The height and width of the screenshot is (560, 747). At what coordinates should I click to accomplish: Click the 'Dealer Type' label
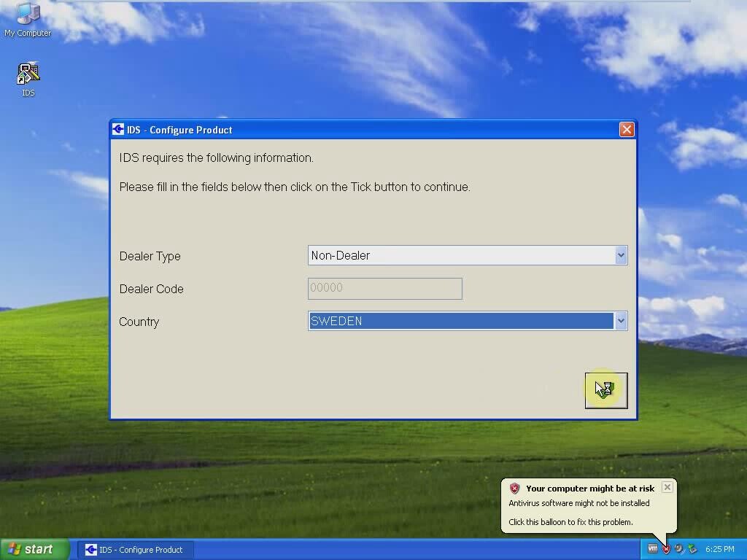coord(150,256)
